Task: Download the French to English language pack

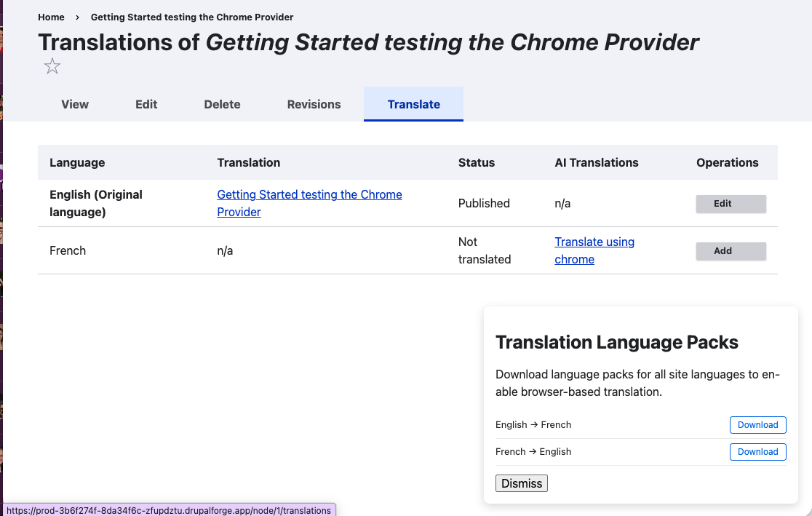Action: (757, 451)
